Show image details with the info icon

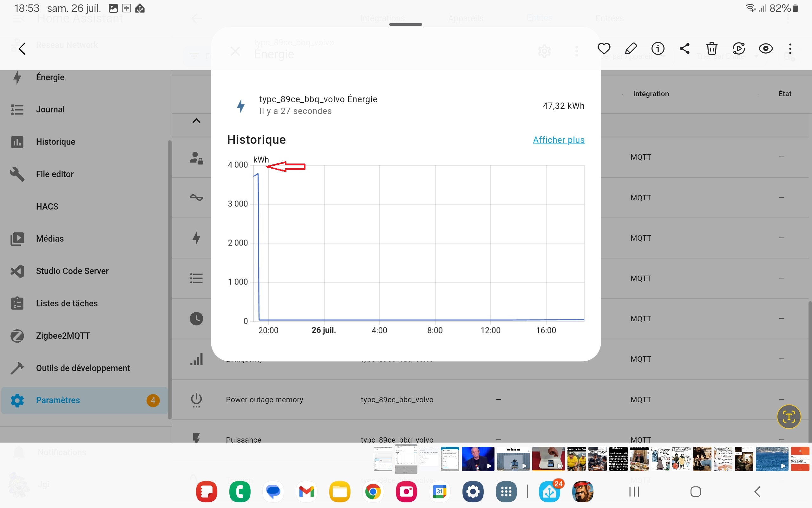pyautogui.click(x=658, y=49)
